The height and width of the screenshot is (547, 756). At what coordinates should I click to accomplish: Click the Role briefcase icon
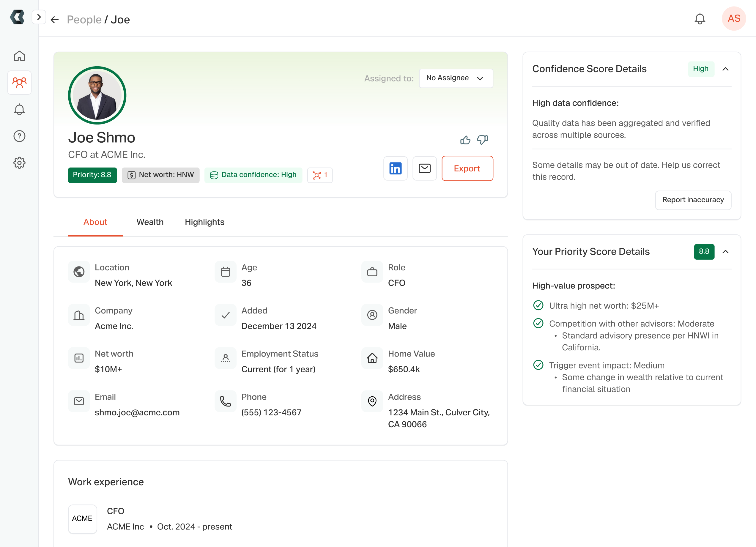pyautogui.click(x=372, y=272)
